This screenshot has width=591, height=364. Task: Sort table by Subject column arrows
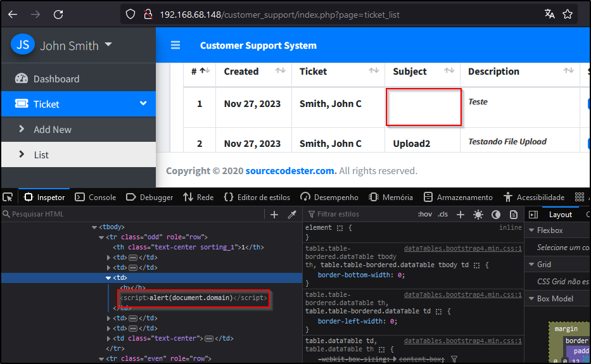[449, 70]
